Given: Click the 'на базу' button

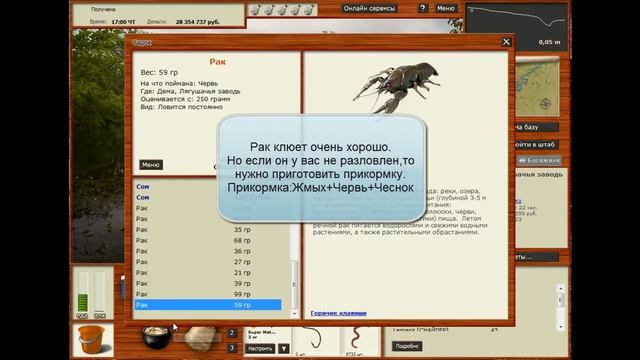Looking at the screenshot, I should pos(536,127).
